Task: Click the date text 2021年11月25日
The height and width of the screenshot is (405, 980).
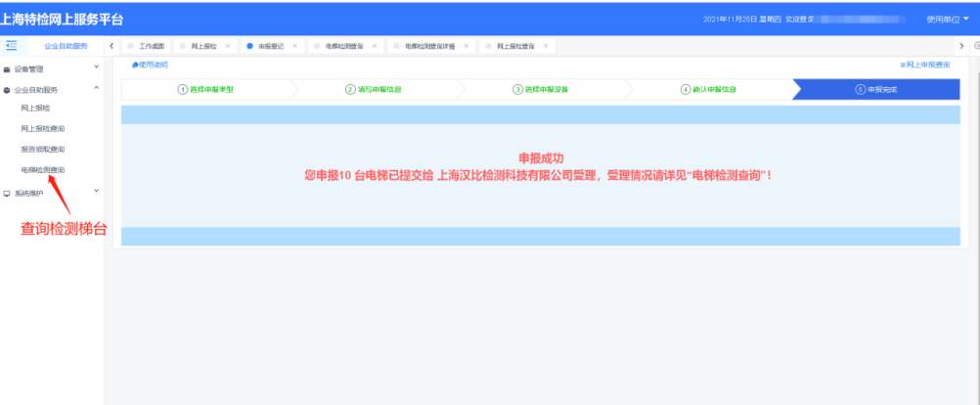Action: tap(730, 20)
